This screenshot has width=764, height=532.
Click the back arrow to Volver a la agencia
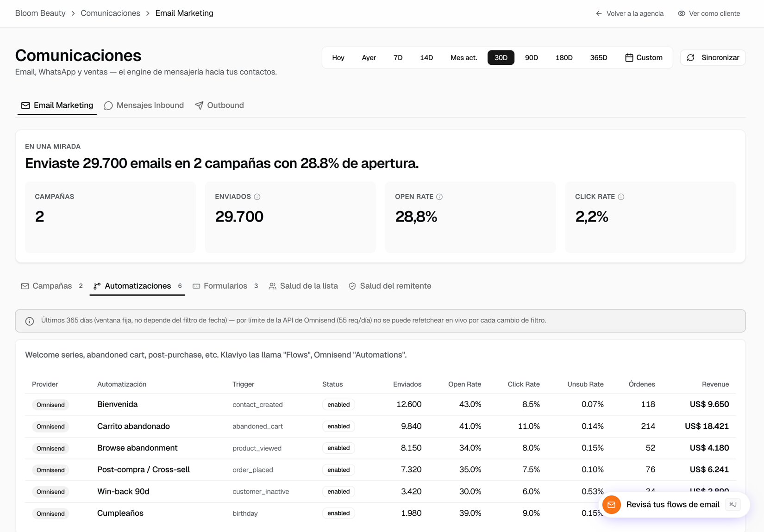[599, 13]
